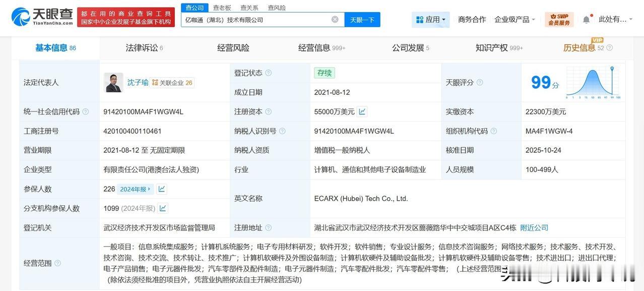Viewport: 644px width, 291px height.
Task: Click 100-499人 staff size value
Action: coord(542,170)
